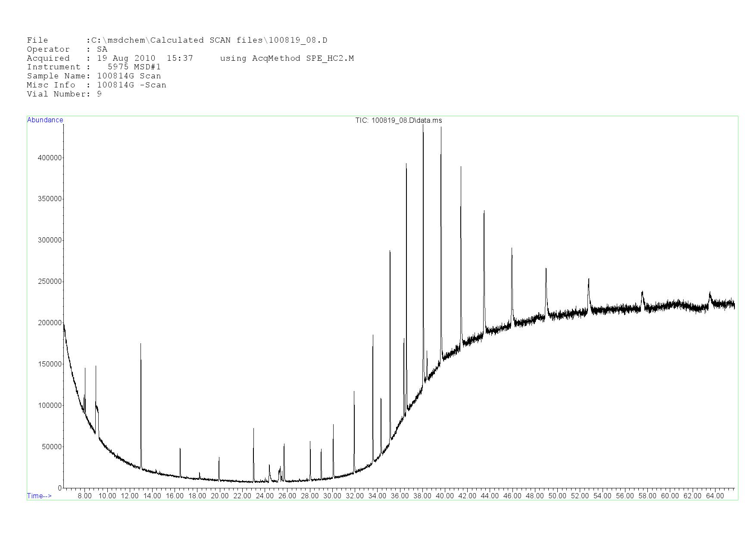Click the 200000 abundance tick label
This screenshot has height=534, width=756.
(x=50, y=323)
